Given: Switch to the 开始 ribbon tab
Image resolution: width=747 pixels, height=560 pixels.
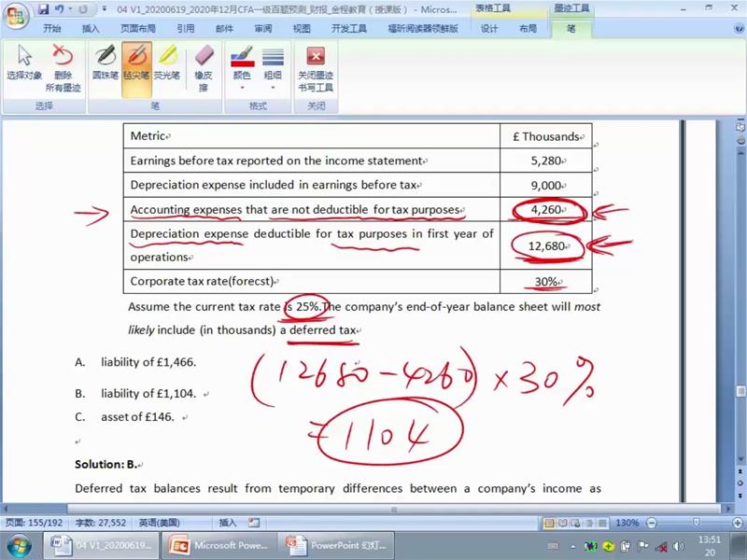Looking at the screenshot, I should 52,29.
